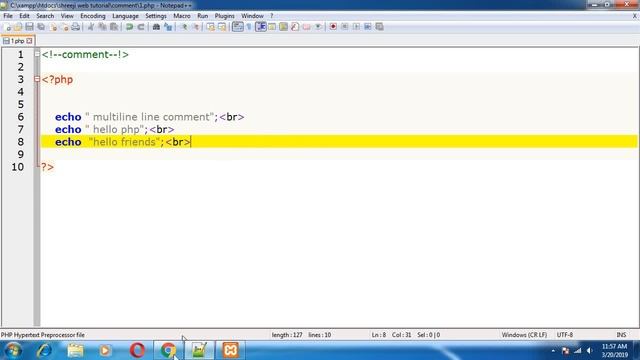Click the Cut scissors icon
Viewport: 640px width, 360px height.
(91, 27)
